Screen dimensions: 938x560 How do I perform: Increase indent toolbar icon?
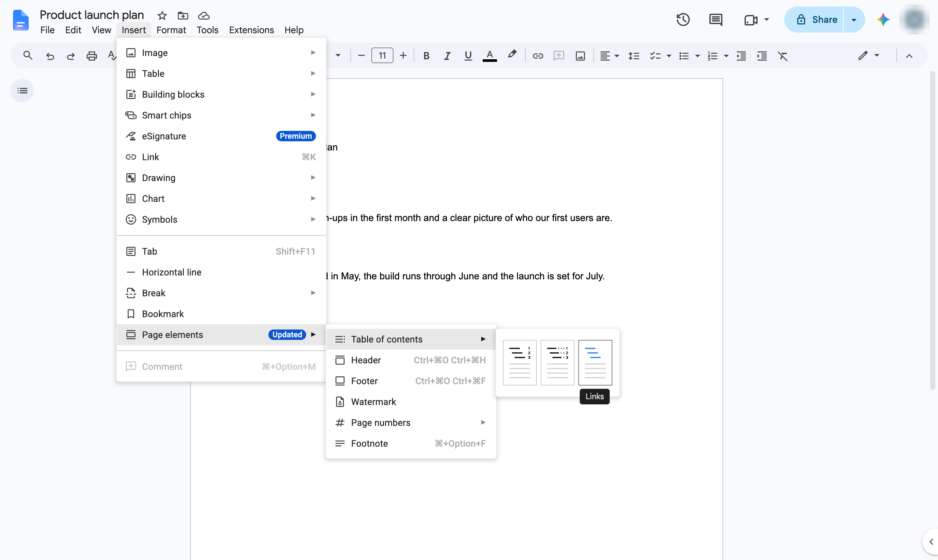click(x=762, y=56)
